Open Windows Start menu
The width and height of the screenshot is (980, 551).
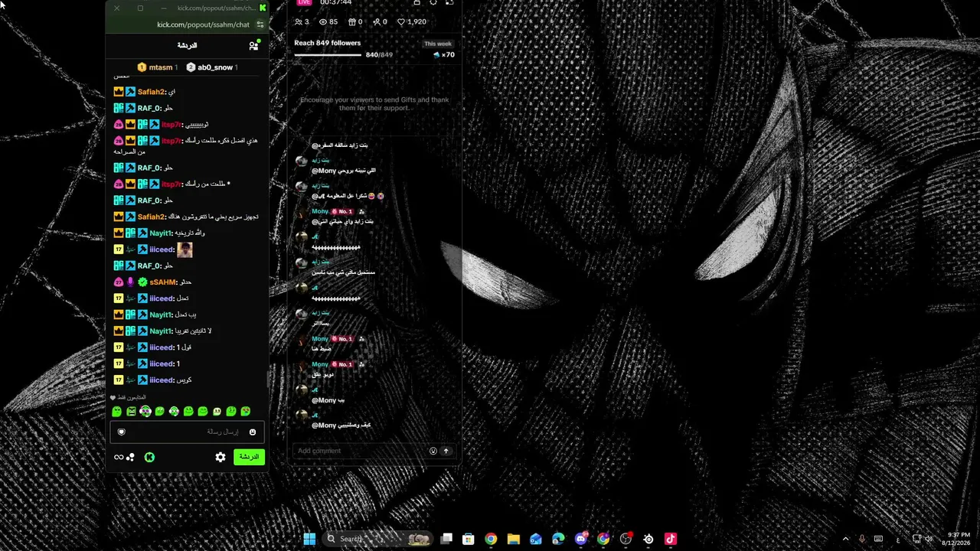(x=309, y=539)
